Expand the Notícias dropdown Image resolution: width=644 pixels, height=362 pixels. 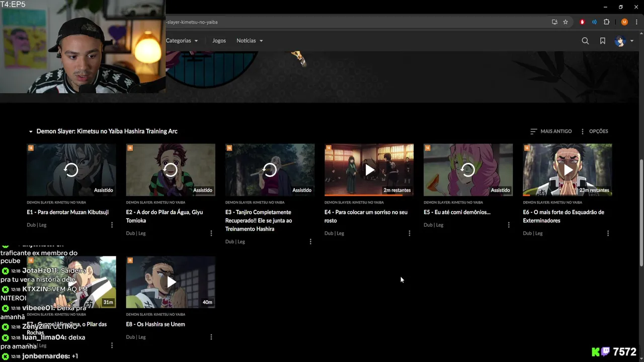click(x=250, y=41)
